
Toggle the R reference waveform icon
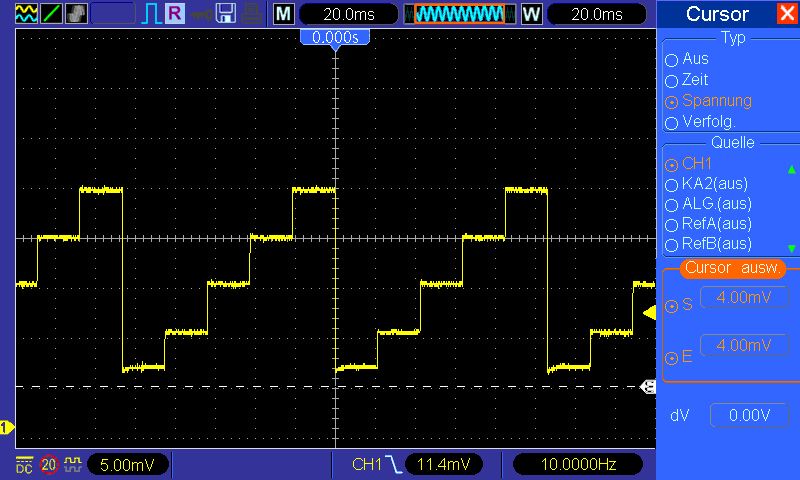point(175,13)
